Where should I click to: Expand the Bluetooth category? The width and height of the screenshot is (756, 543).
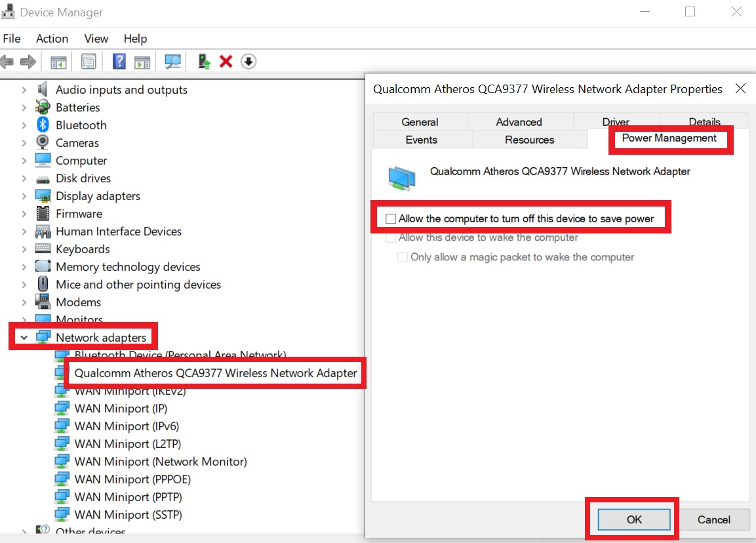coord(23,125)
